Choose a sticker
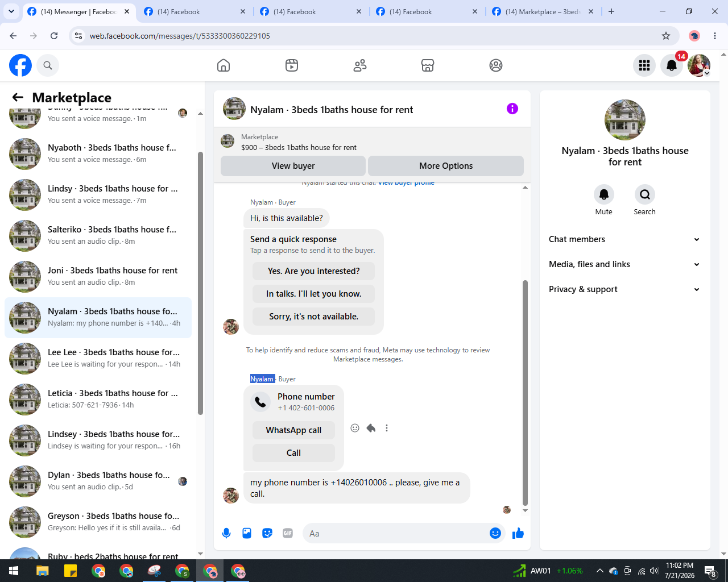728x582 pixels. tap(267, 533)
